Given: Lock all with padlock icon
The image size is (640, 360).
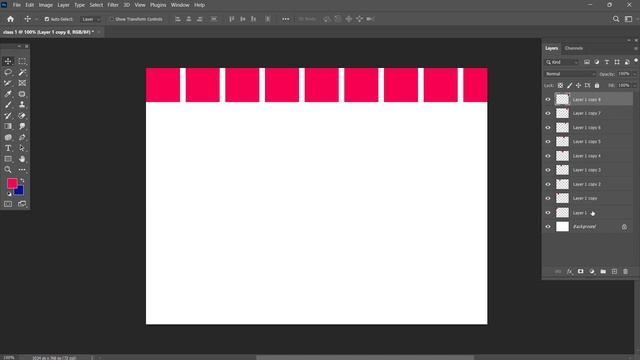Looking at the screenshot, I should [597, 85].
